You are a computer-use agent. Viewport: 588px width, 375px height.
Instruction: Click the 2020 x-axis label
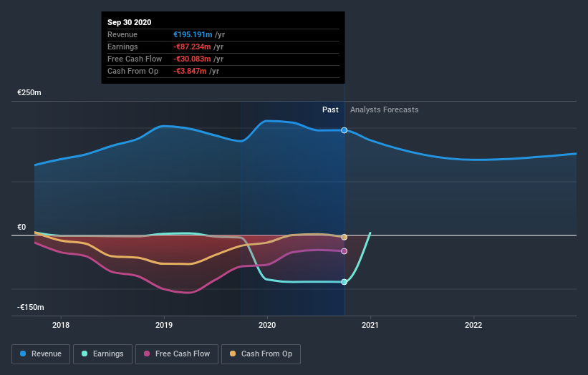pos(267,325)
